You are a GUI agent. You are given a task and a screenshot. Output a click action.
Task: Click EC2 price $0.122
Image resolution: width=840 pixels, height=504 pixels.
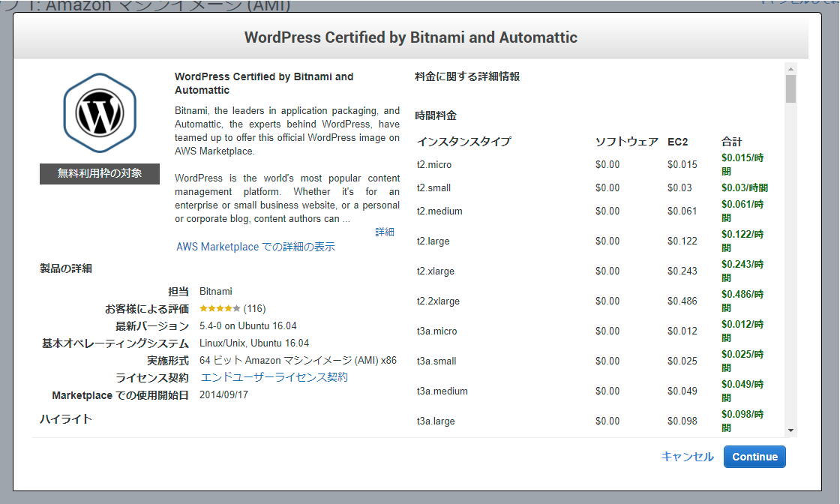(682, 241)
